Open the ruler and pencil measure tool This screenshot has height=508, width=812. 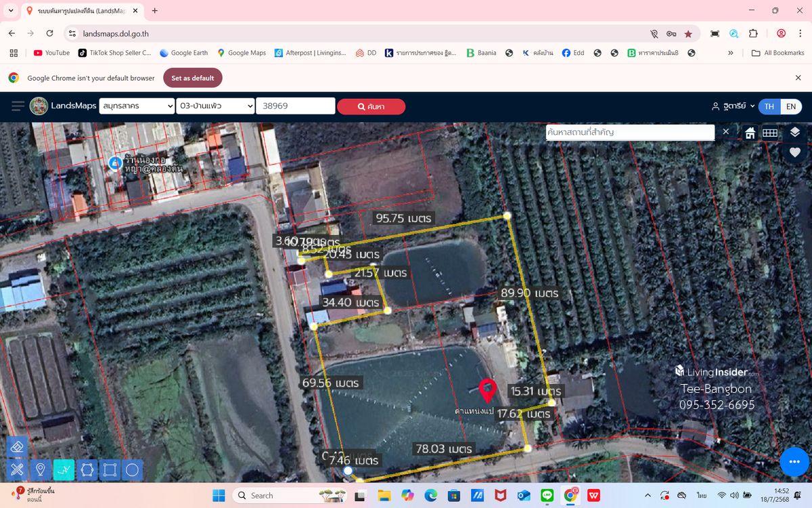[18, 469]
